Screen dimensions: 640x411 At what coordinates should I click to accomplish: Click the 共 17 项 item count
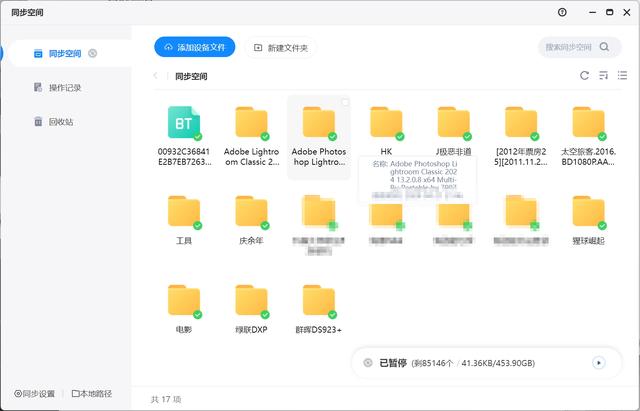click(166, 399)
